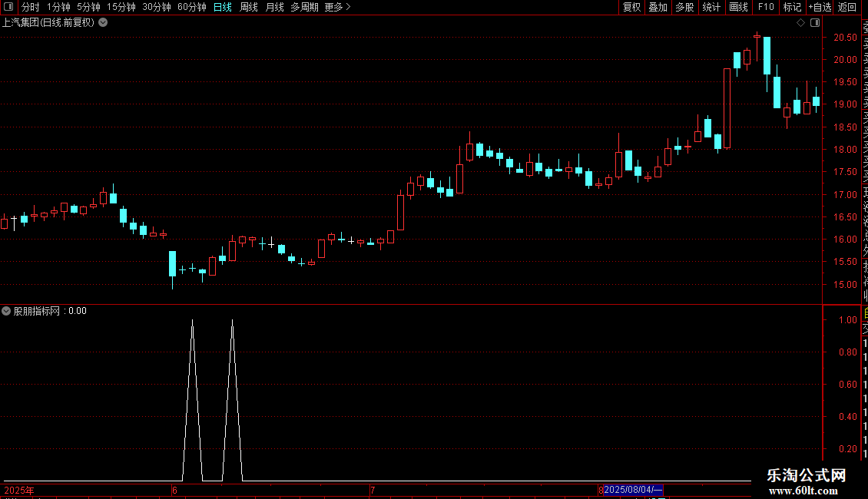Toggle the right-side panel icon
The width and height of the screenshot is (868, 499).
[x=815, y=23]
